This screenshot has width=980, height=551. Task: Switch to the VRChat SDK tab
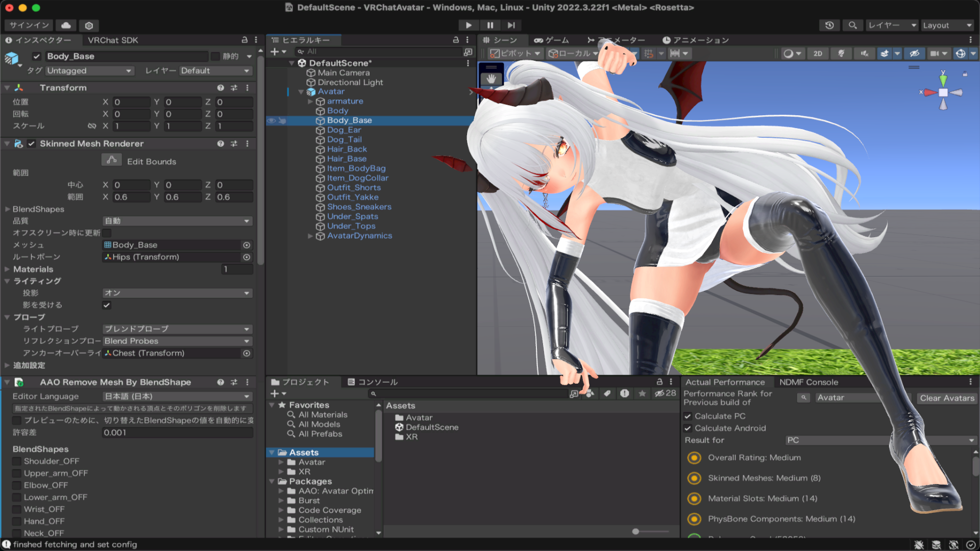pyautogui.click(x=113, y=40)
